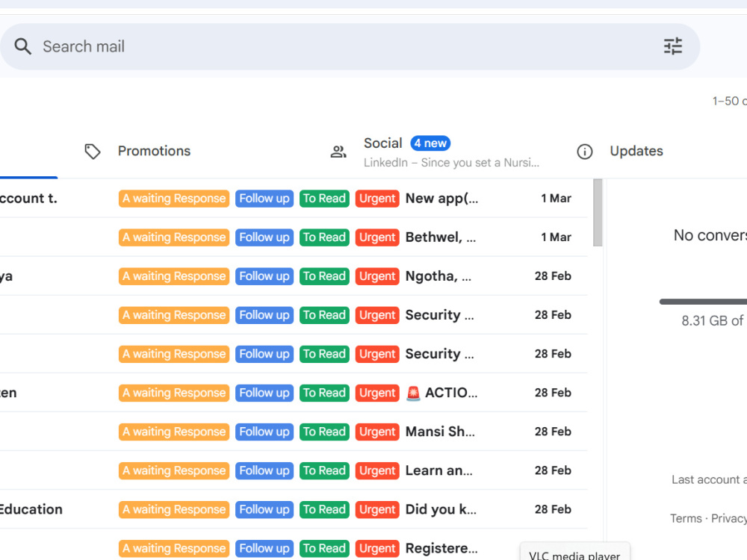747x560 pixels.
Task: Click 'A waiting Response' label on New app row
Action: pyautogui.click(x=174, y=199)
